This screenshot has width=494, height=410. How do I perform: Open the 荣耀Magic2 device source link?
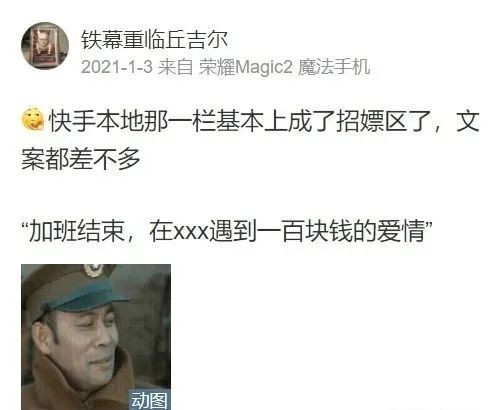click(245, 67)
